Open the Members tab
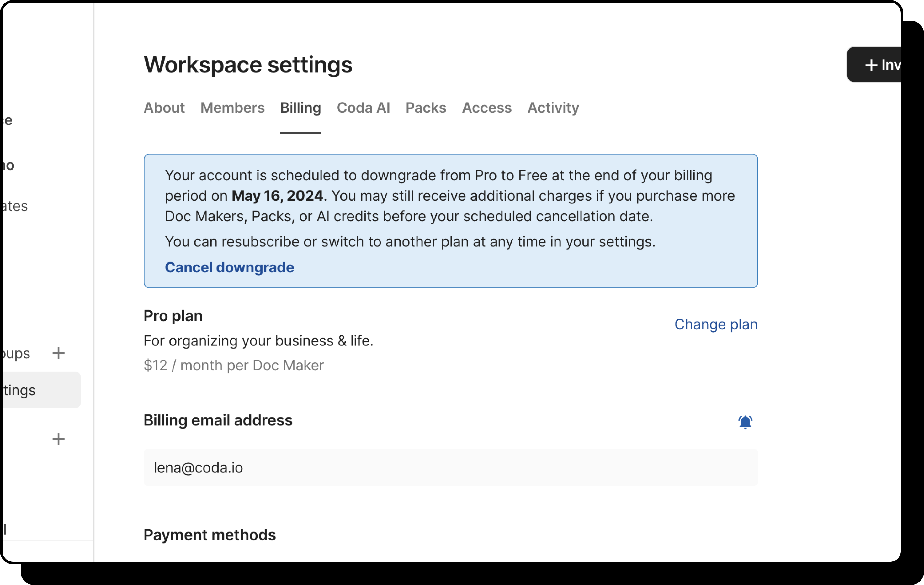 (x=232, y=108)
